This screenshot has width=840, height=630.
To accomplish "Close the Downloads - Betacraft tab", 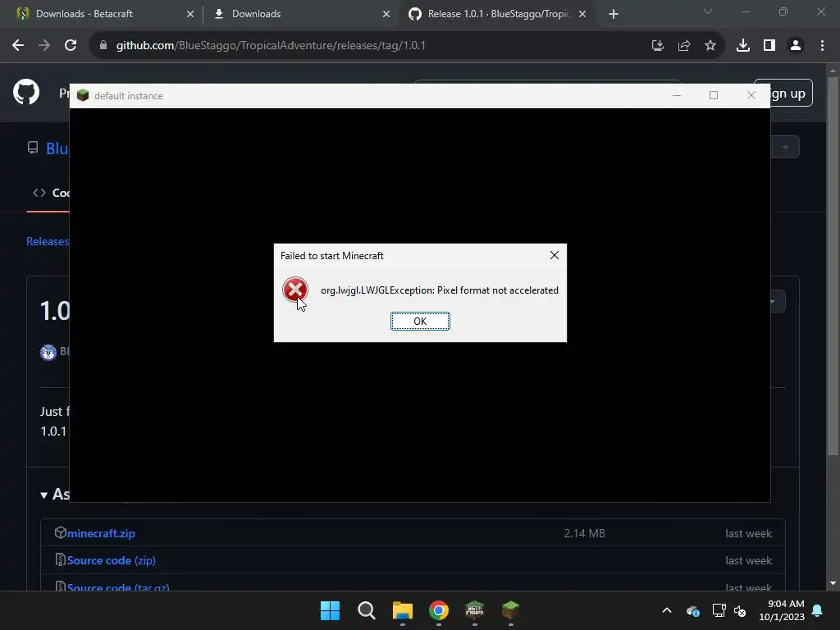I will click(190, 14).
